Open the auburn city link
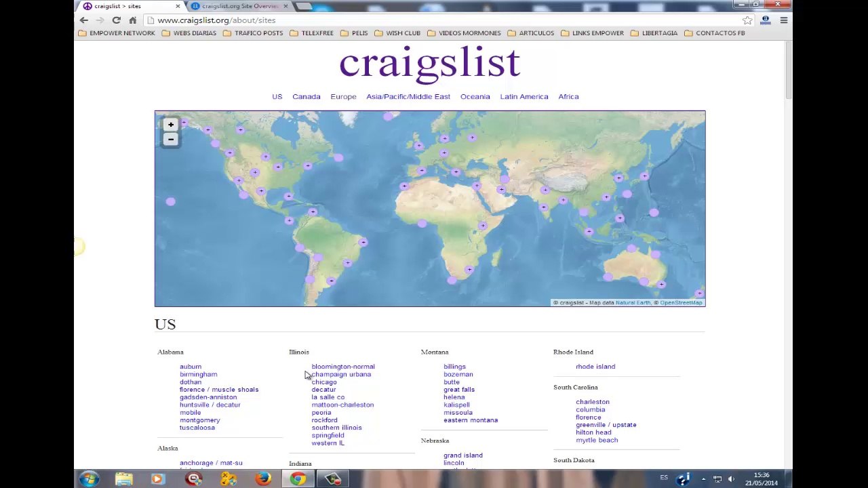This screenshot has width=868, height=488. click(191, 367)
